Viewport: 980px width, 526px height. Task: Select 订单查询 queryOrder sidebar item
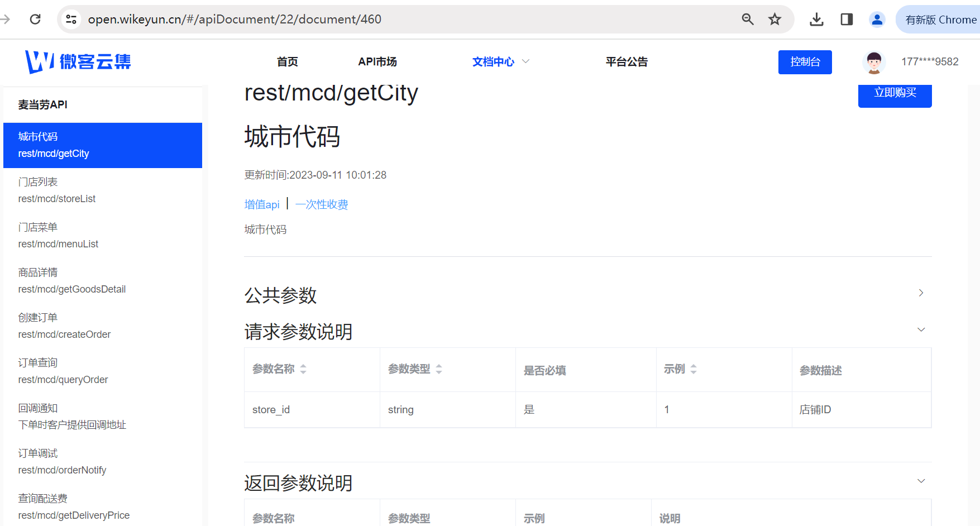pos(103,371)
